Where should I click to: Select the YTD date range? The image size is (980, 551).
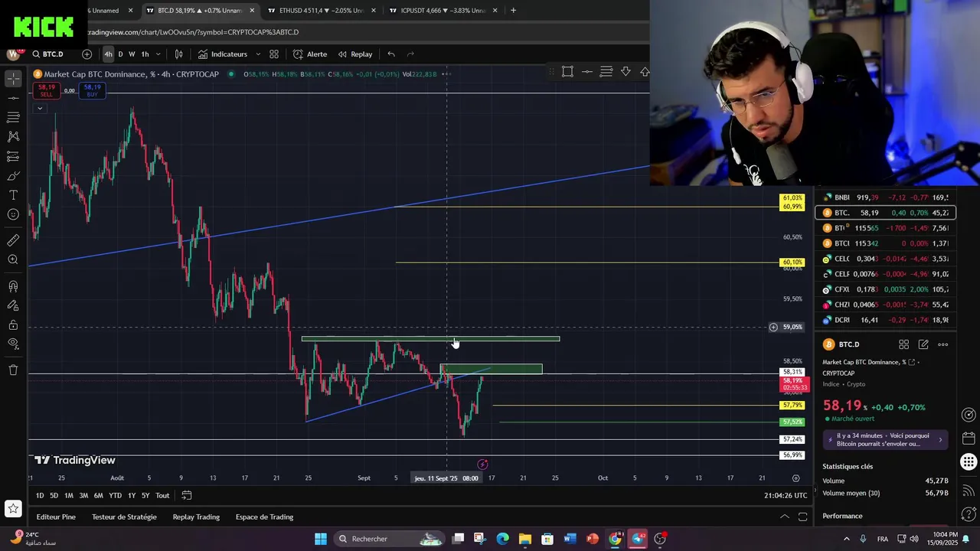pyautogui.click(x=115, y=496)
